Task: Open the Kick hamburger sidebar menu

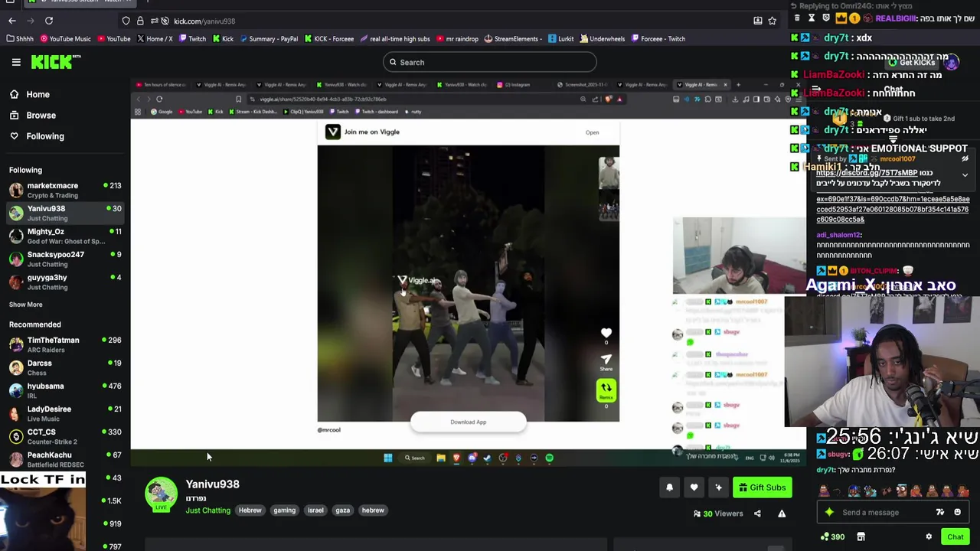Action: point(16,62)
